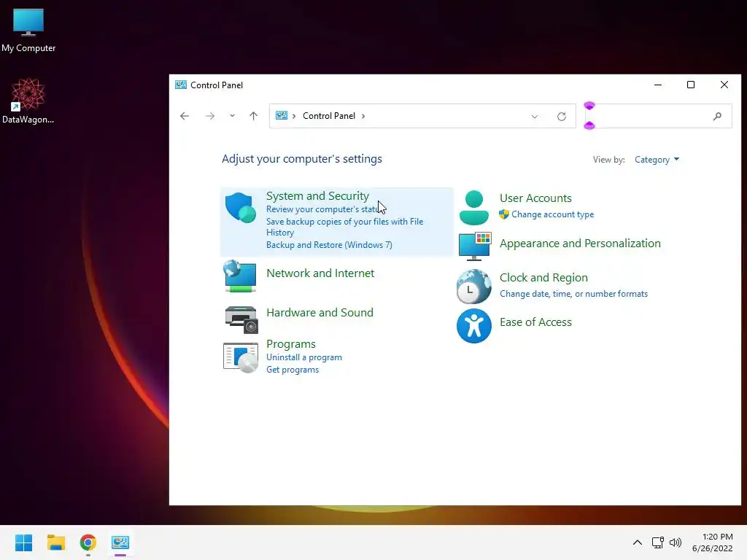
Task: Click the Control Panel title bar icon
Action: click(x=181, y=85)
